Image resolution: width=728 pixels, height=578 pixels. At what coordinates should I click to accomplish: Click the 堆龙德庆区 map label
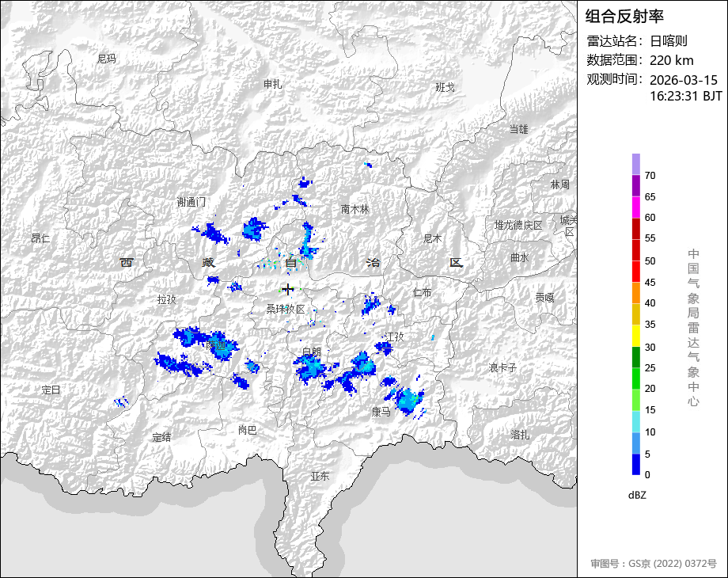[x=518, y=226]
